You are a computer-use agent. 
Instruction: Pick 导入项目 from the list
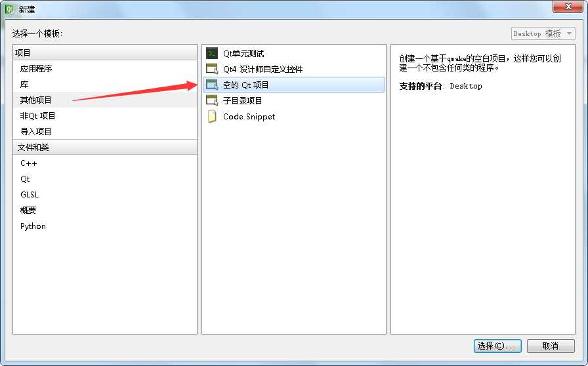click(104, 132)
